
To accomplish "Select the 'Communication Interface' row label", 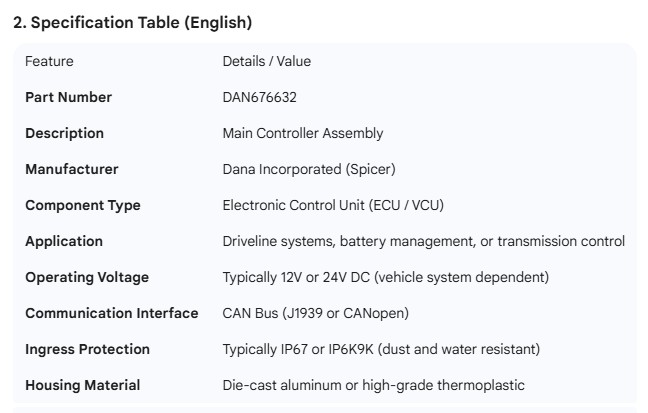I will coord(111,313).
